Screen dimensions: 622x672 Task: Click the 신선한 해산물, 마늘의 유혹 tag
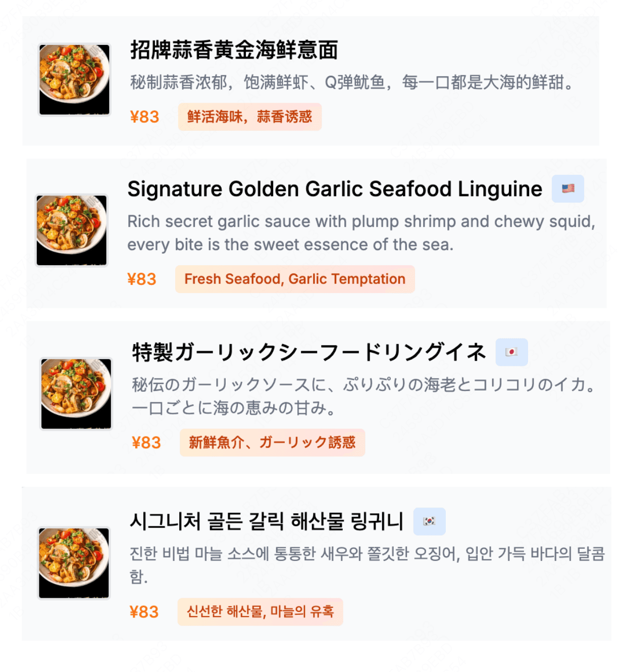click(x=261, y=612)
